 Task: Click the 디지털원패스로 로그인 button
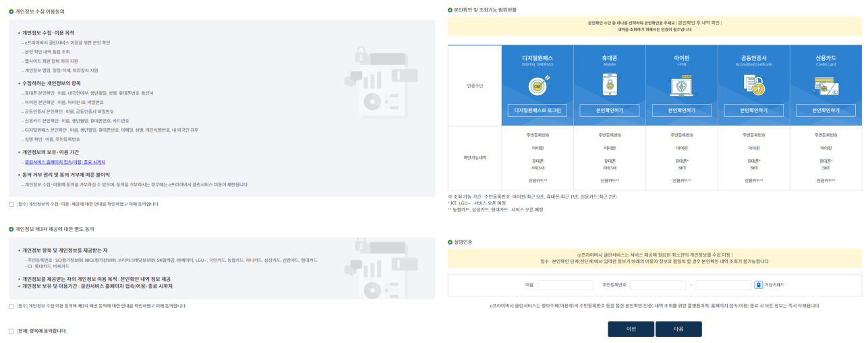pyautogui.click(x=538, y=110)
